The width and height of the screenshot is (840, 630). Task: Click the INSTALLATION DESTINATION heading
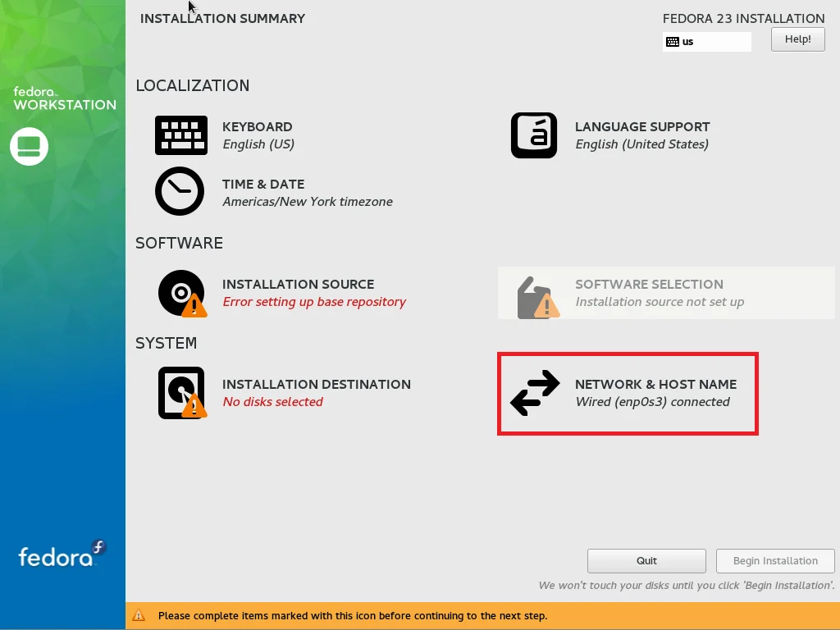[x=316, y=385]
